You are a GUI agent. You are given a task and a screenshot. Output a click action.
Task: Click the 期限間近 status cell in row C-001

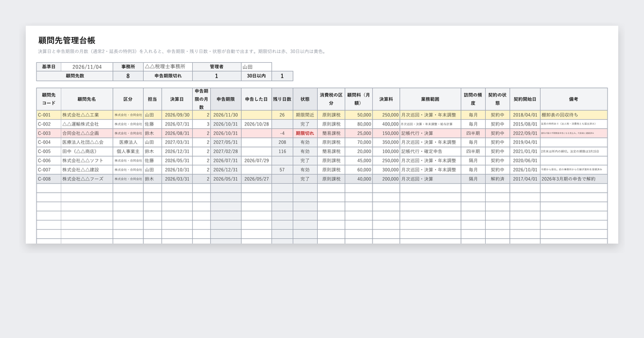[x=305, y=115]
